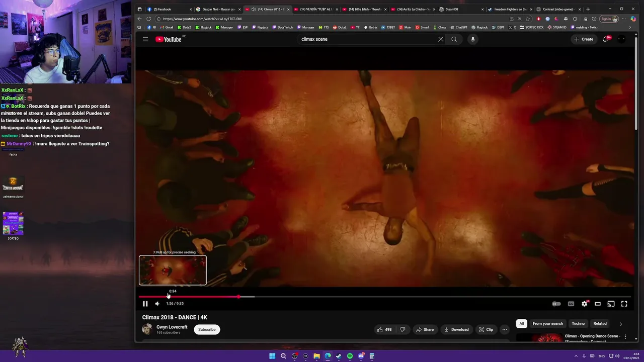Toggle the autoplay switch in player
Image resolution: width=644 pixels, height=362 pixels.
point(556,304)
